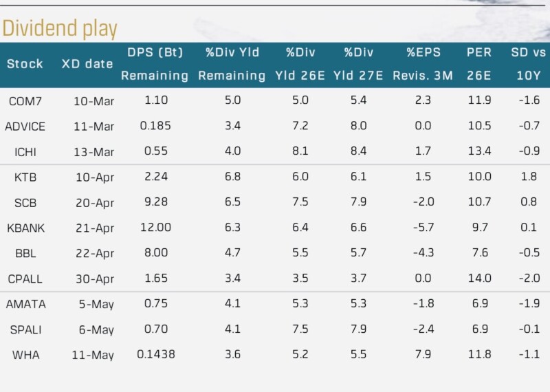Select the ICHI stock name
550x392 pixels.
[23, 151]
